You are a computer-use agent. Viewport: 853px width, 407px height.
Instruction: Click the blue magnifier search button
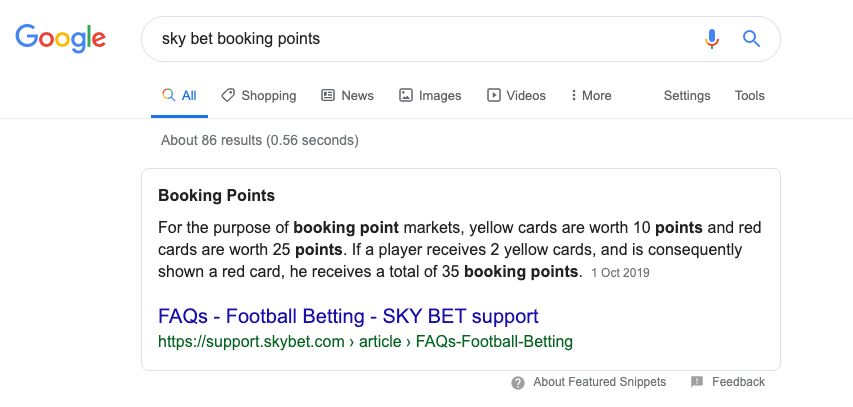point(751,39)
